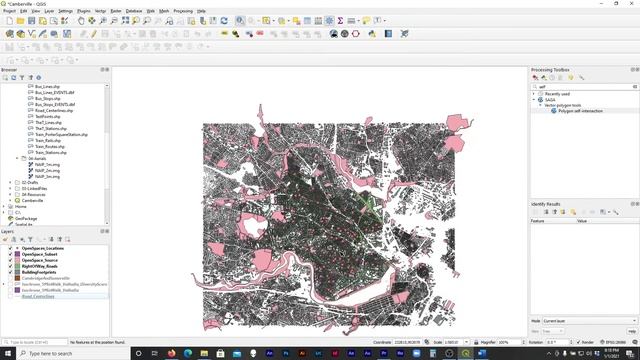Screen dimensions: 640x360
Task: Collapse the SAGA group in Processing Toolbox
Action: [533, 100]
